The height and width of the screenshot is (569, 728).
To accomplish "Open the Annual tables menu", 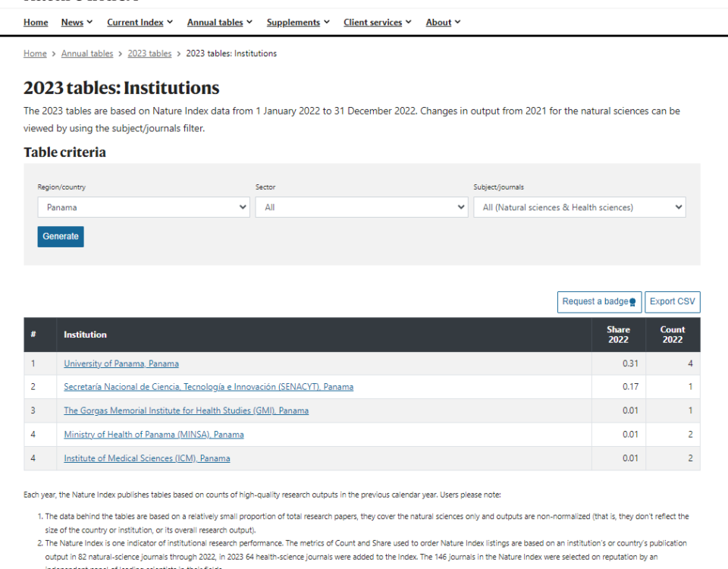I will tap(220, 22).
